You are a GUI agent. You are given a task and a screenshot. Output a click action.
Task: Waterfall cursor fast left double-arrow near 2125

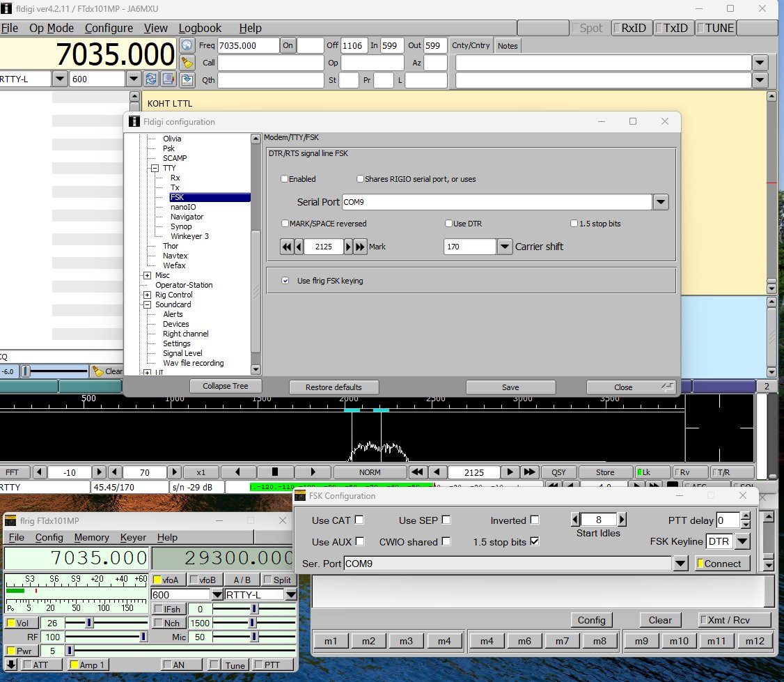click(417, 472)
